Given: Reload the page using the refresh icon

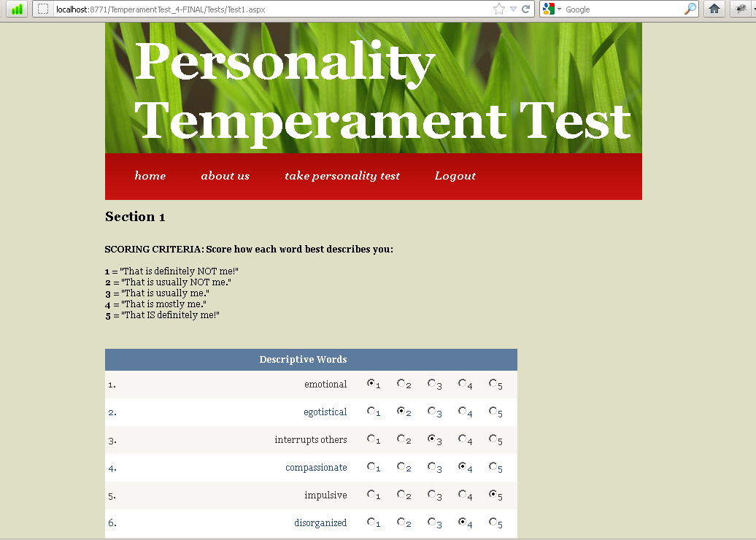Looking at the screenshot, I should click(527, 9).
